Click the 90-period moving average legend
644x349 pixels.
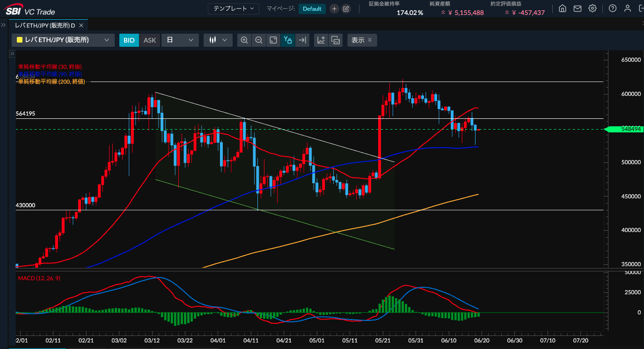[50, 74]
